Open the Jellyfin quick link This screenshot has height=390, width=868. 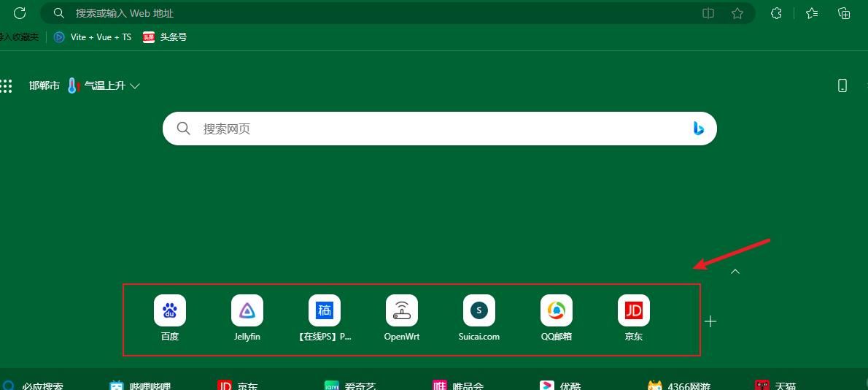click(x=247, y=318)
